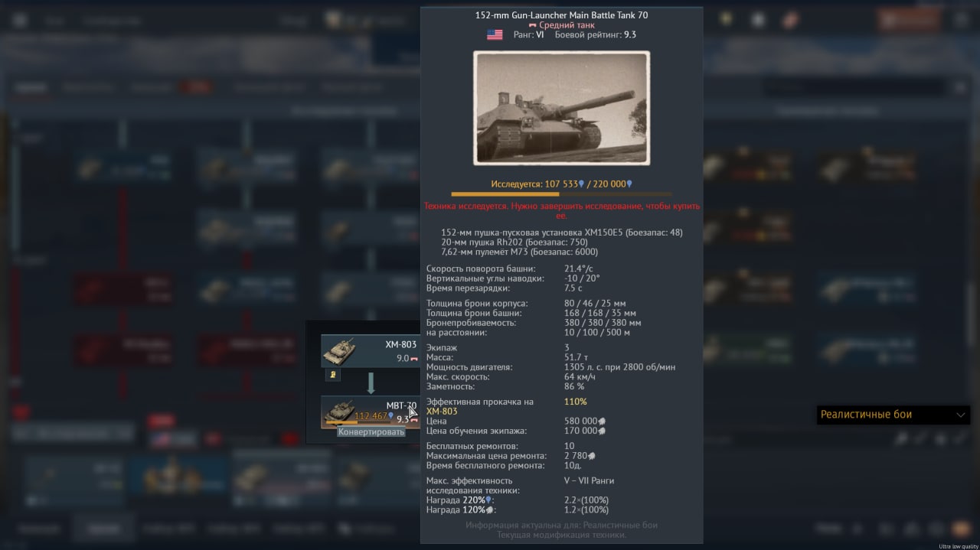
Task: Click the Конвертировать button under MBT-70
Action: coord(371,431)
